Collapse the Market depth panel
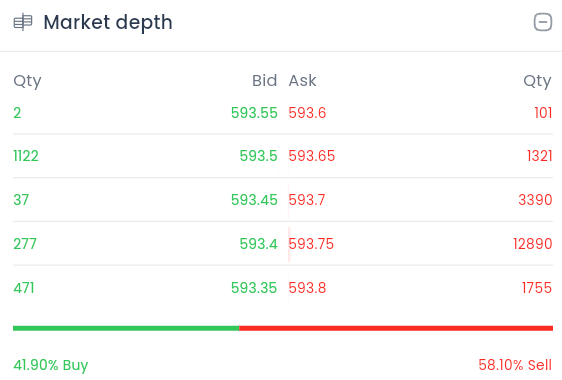This screenshot has width=562, height=380. (x=543, y=22)
